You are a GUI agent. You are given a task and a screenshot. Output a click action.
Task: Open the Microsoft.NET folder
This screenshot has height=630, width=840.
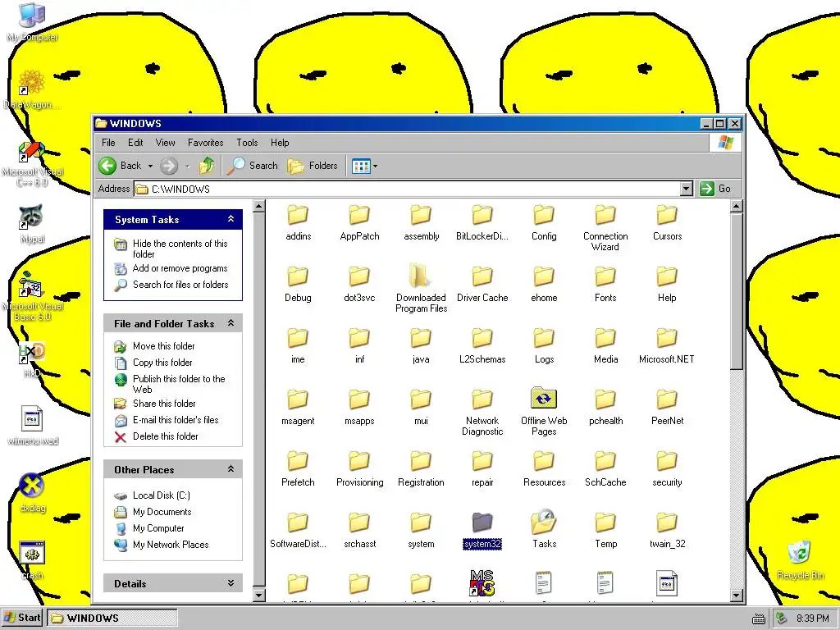[667, 338]
